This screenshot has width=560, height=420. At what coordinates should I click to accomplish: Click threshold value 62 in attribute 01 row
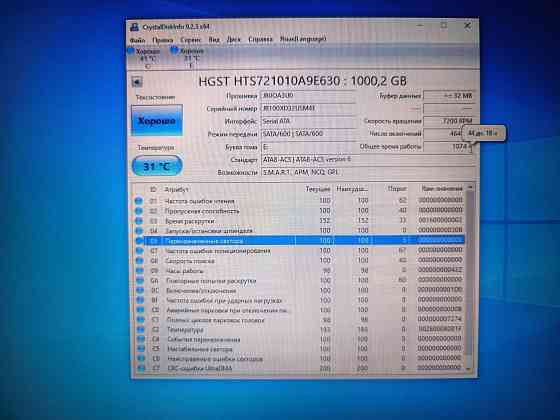(x=402, y=200)
